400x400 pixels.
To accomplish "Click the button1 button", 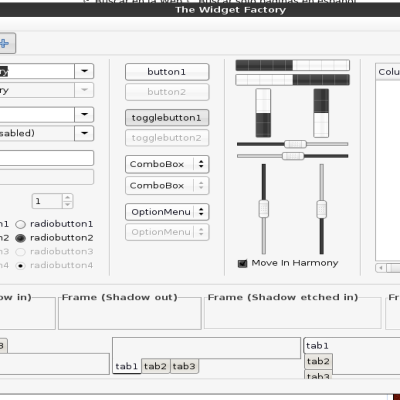I will [x=167, y=72].
